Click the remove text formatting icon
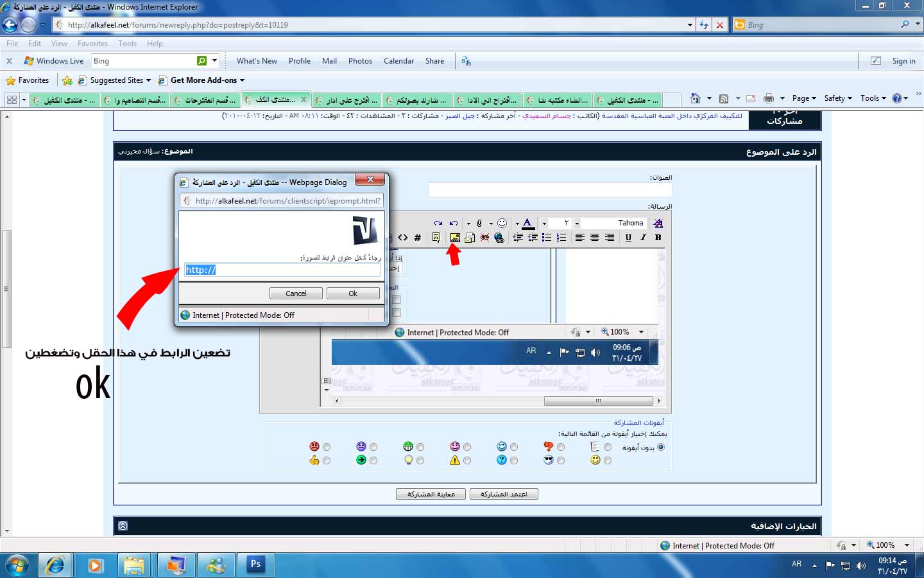This screenshot has height=578, width=924. tap(658, 223)
